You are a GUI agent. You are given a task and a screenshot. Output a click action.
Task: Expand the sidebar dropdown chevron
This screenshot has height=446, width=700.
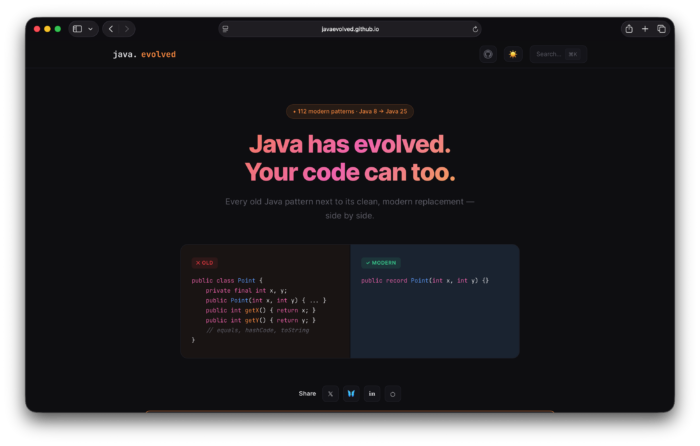(91, 29)
